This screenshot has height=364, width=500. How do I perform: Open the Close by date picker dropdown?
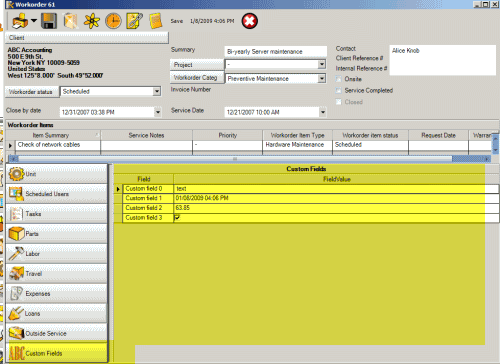tap(158, 112)
